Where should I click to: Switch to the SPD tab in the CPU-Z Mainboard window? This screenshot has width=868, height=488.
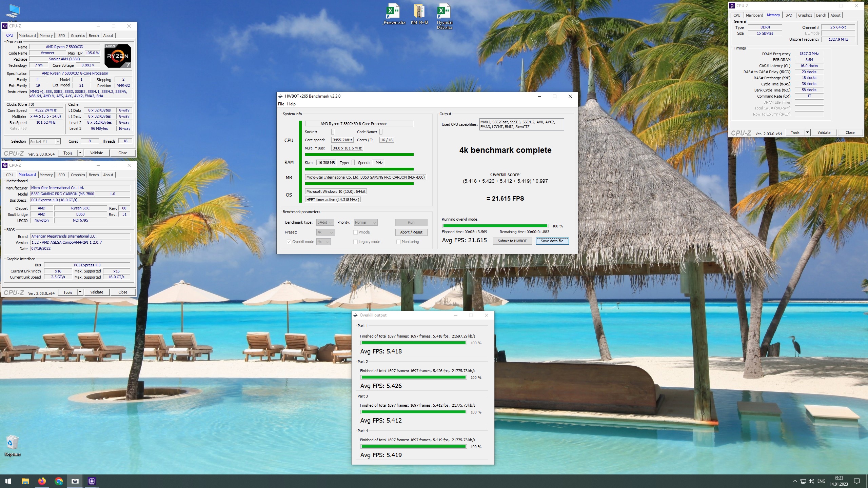(x=61, y=175)
